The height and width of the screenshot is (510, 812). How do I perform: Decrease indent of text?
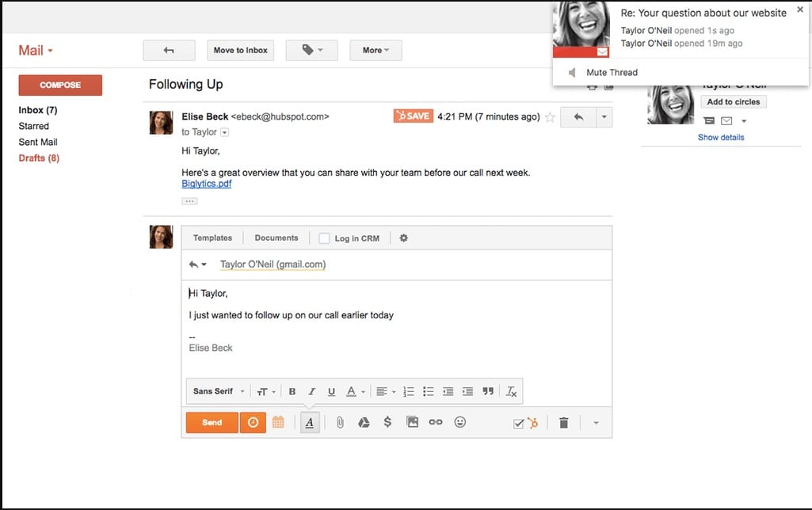coord(448,391)
